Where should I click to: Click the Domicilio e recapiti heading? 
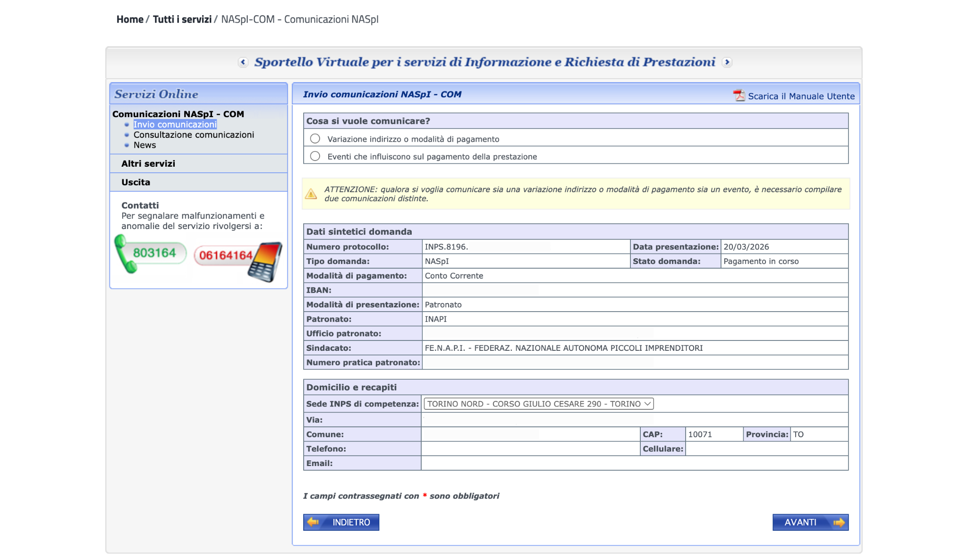tap(352, 388)
